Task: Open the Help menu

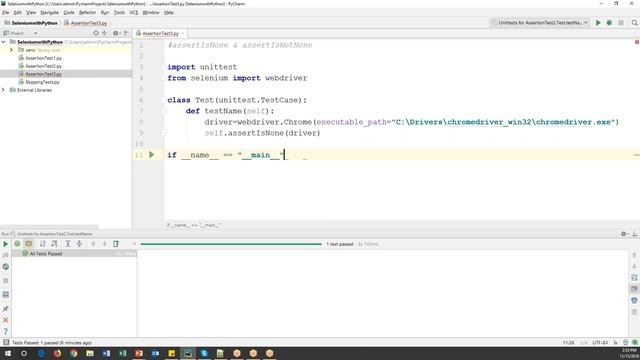Action: click(169, 13)
